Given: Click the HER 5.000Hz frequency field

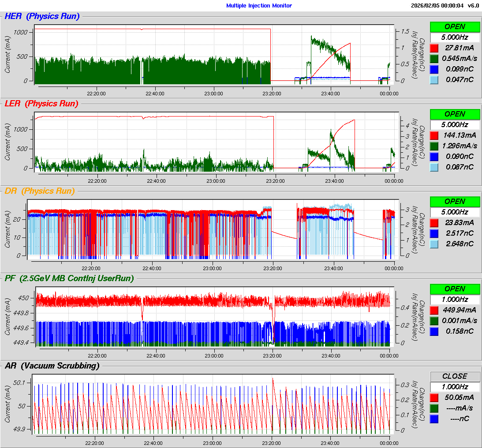Looking at the screenshot, I should [x=455, y=37].
